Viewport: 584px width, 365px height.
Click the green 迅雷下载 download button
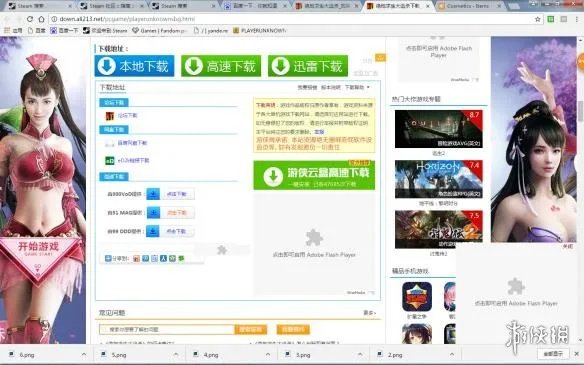coord(308,66)
